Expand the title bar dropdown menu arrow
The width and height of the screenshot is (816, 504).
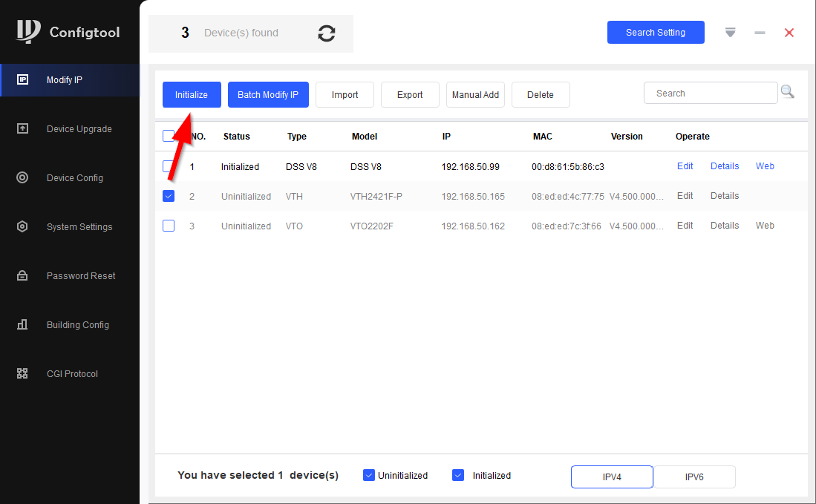pyautogui.click(x=731, y=33)
